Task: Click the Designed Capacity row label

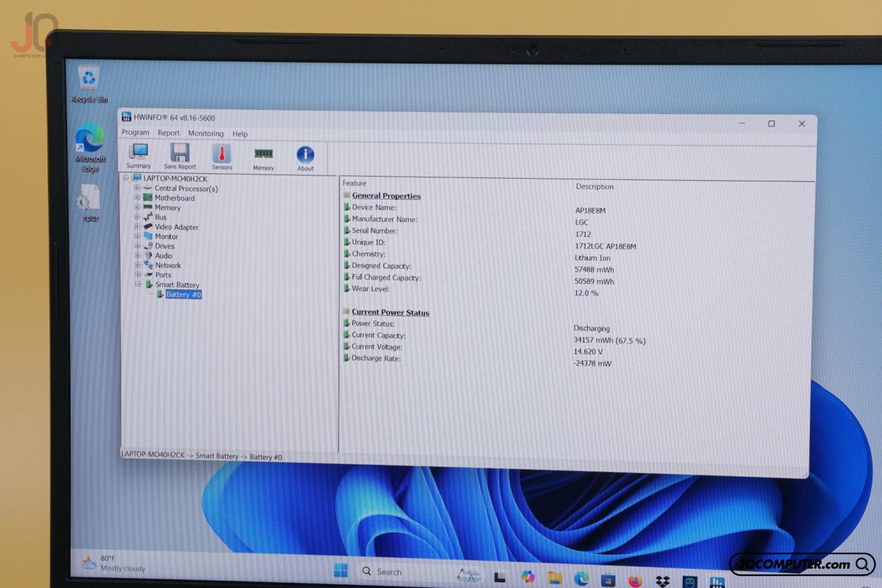Action: 382,266
